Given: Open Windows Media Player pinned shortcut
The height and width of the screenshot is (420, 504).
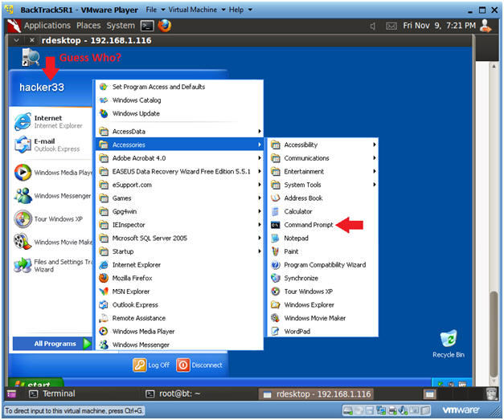Looking at the screenshot, I should [53, 173].
